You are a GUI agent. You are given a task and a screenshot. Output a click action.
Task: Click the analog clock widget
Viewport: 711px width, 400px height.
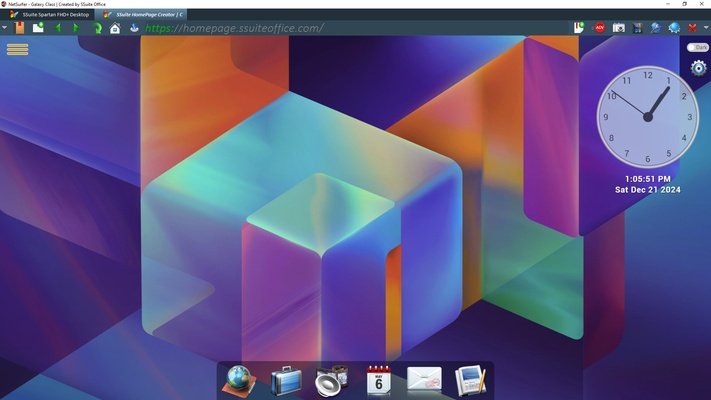648,117
